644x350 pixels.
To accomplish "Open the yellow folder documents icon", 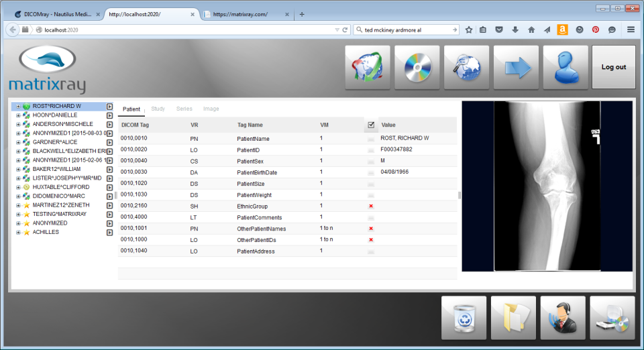I will pos(513,318).
